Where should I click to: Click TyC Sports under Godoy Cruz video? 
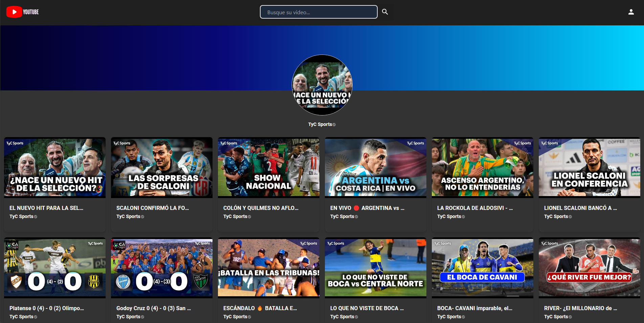128,317
